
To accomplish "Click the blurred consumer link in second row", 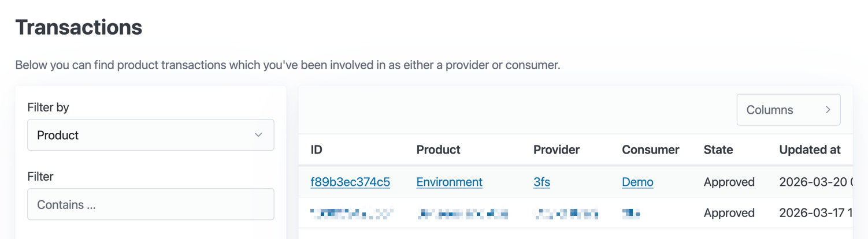I will click(631, 214).
